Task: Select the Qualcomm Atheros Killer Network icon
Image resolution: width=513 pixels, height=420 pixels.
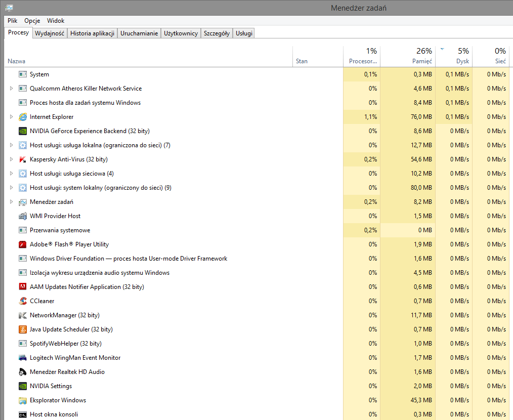Action: point(23,89)
